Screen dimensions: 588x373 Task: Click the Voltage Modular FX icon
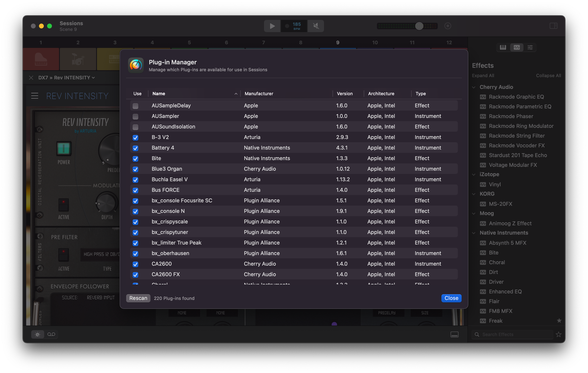point(483,165)
